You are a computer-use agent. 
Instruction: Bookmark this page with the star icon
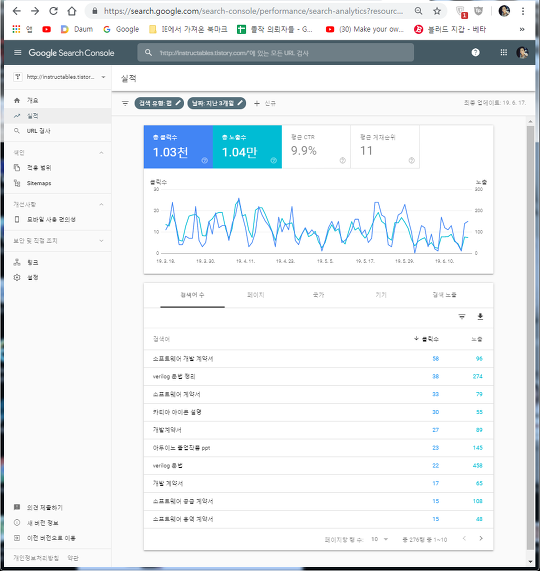pos(437,11)
